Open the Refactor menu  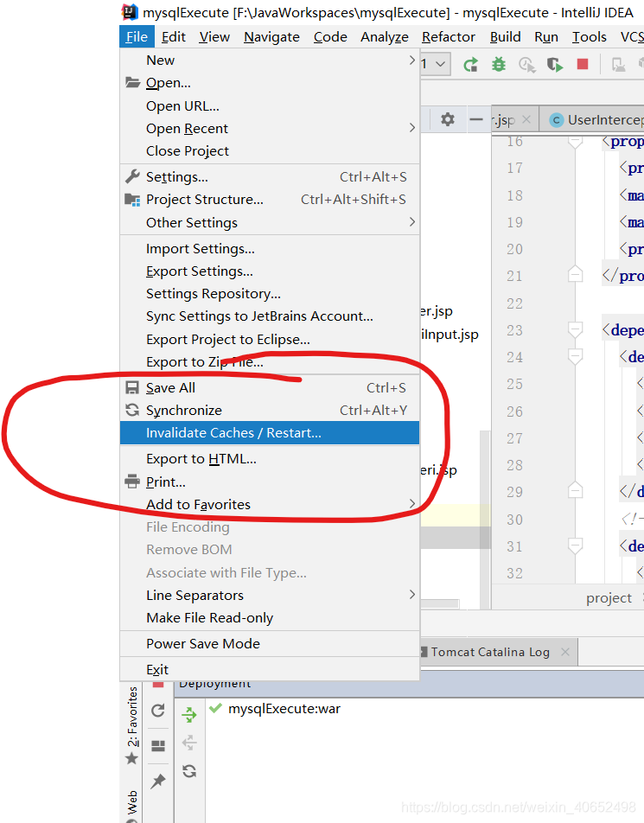point(449,36)
